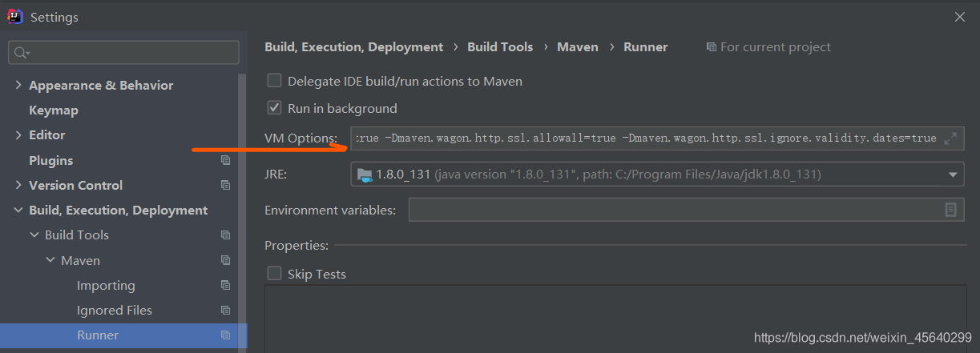Check the Skip Tests option

(275, 274)
